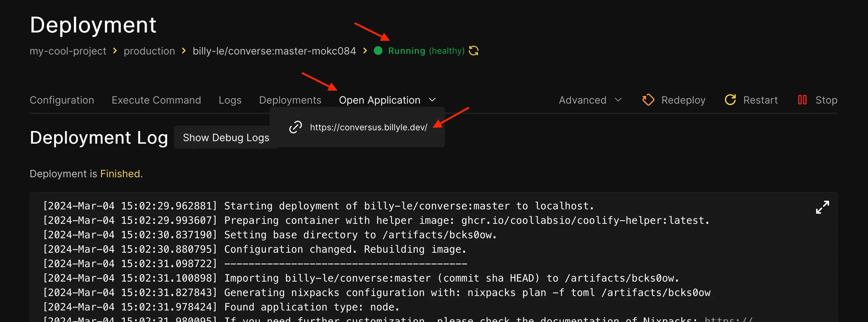This screenshot has width=868, height=322.
Task: Click log line 'Setting base directory to /artifacts/bcks0ow'
Action: point(270,235)
